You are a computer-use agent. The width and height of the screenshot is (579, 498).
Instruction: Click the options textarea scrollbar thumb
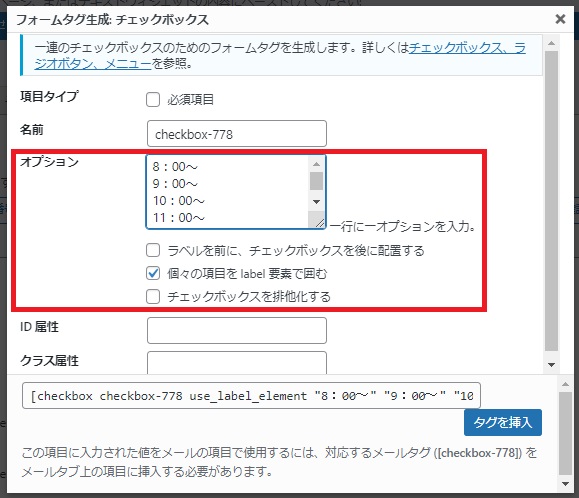tap(316, 181)
